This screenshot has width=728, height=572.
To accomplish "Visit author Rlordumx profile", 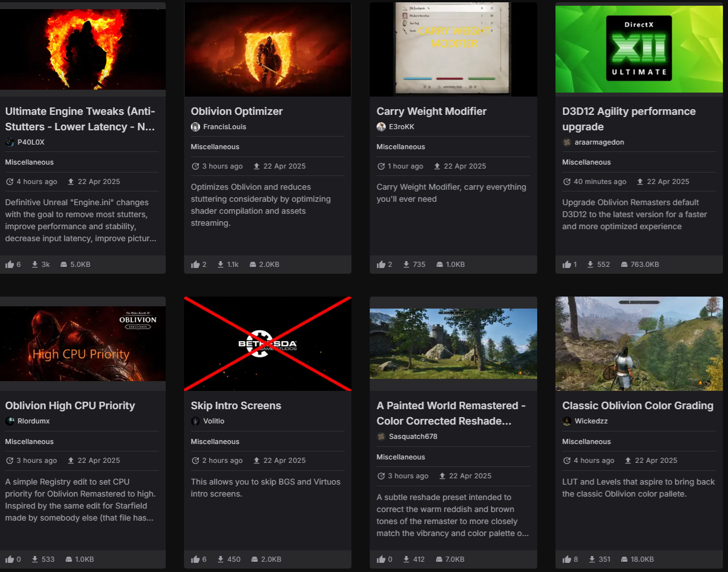I will click(x=34, y=421).
